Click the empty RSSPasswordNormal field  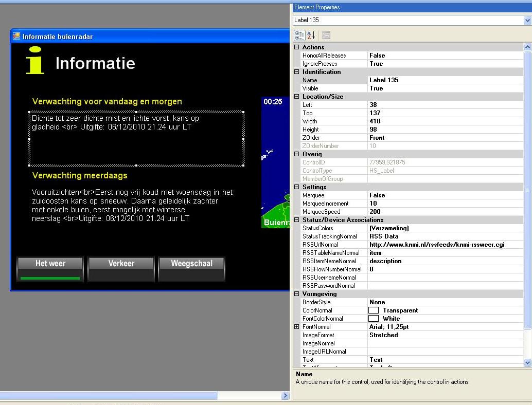pos(446,286)
